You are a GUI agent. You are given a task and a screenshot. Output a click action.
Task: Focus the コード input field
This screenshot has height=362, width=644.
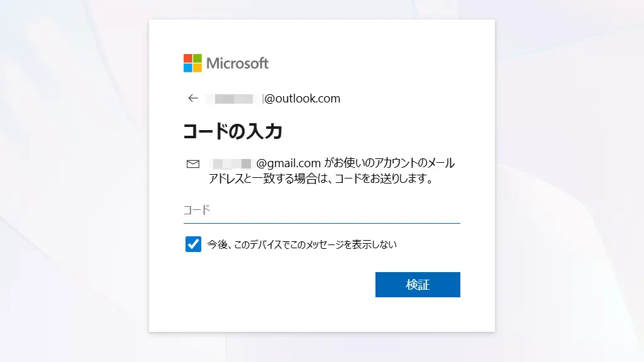pyautogui.click(x=321, y=210)
